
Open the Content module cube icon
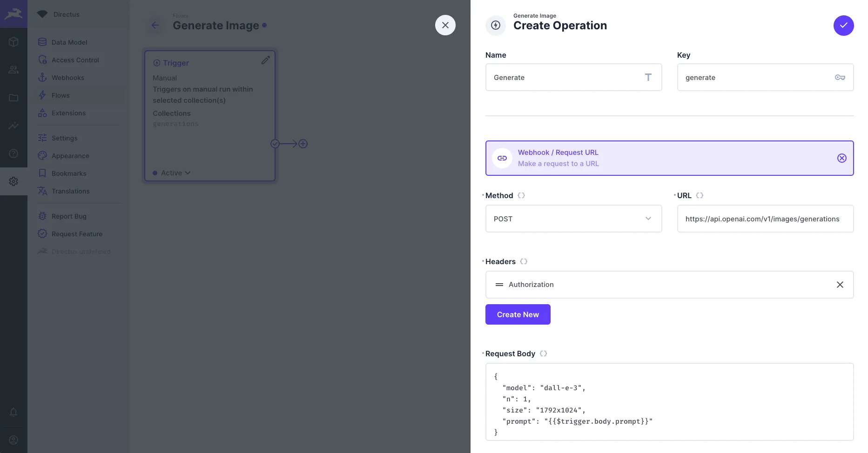13,42
